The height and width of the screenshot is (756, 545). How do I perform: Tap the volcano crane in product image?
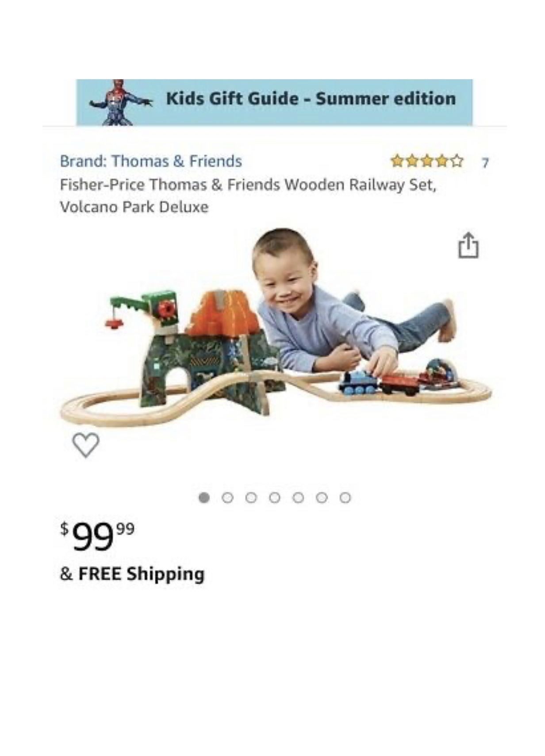(x=142, y=309)
